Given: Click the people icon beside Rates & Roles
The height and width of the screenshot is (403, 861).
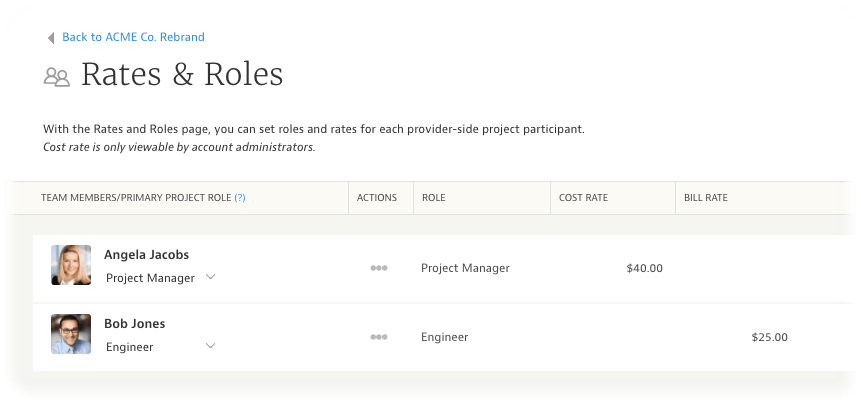Looking at the screenshot, I should click(57, 77).
